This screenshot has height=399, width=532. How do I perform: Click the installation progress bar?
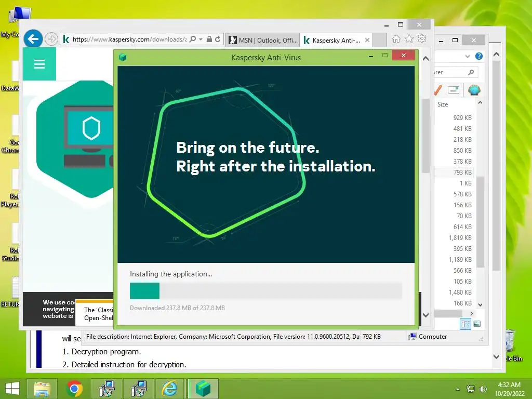[x=265, y=291]
